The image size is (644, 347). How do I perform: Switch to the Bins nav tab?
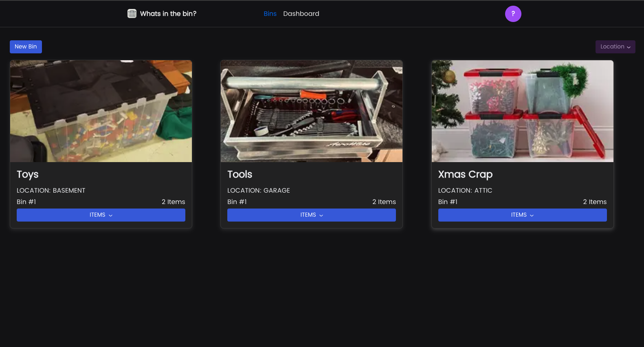point(270,14)
